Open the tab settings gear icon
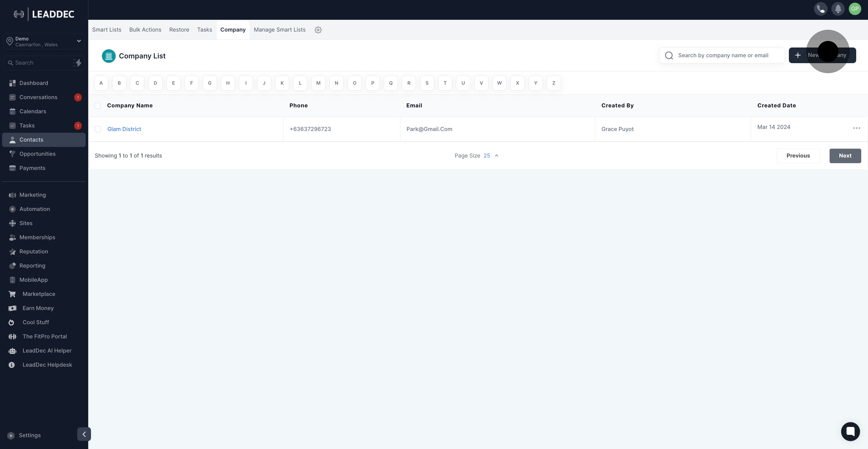This screenshot has height=449, width=868. pyautogui.click(x=318, y=30)
